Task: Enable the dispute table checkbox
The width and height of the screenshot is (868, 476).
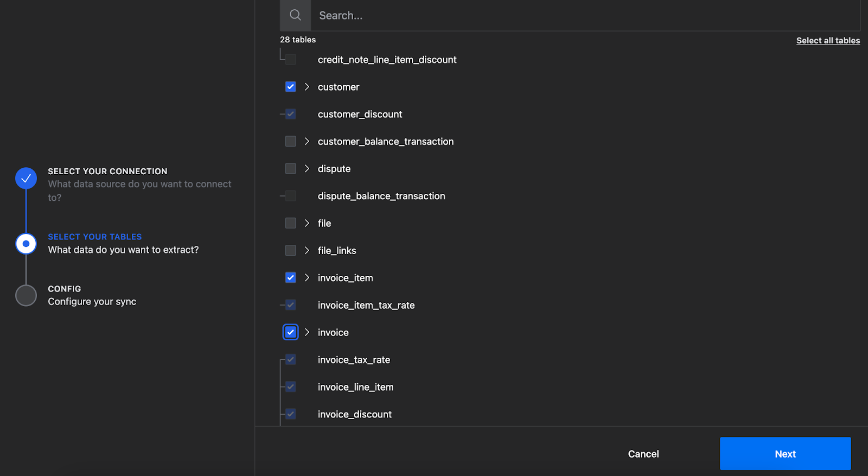Action: tap(291, 169)
